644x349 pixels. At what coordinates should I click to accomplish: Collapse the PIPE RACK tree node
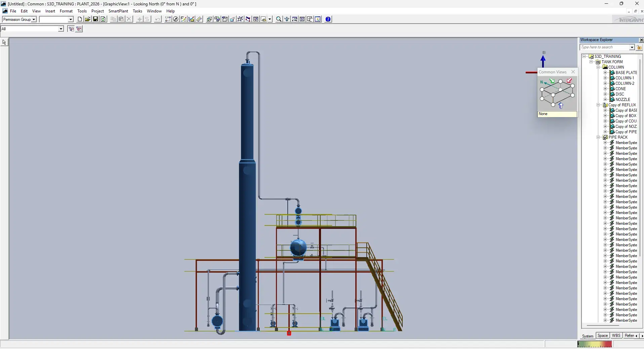tap(598, 137)
